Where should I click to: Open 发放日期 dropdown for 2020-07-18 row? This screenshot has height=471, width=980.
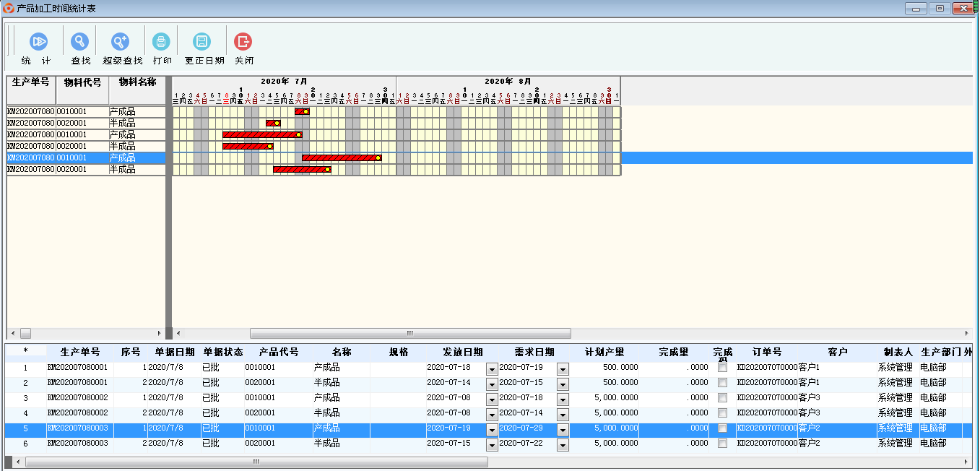tap(492, 368)
